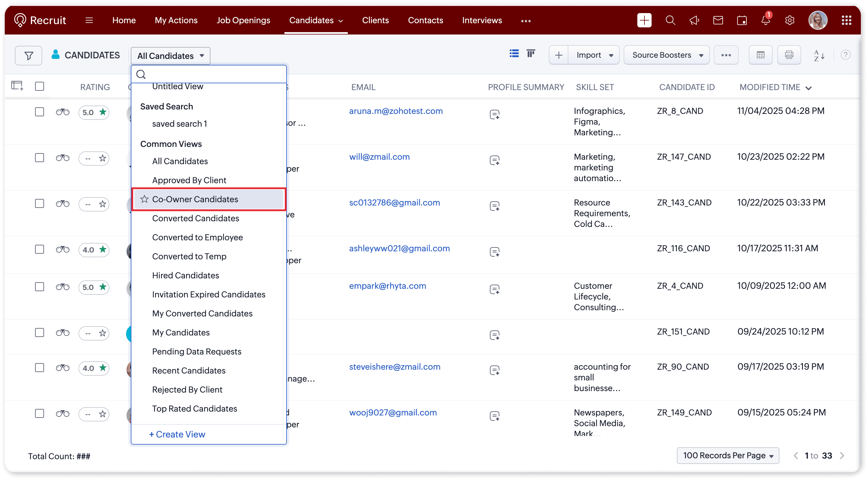The height and width of the screenshot is (480, 868).
Task: Open the profile summary icon for aruna.m@zohotest.com
Action: pos(494,114)
